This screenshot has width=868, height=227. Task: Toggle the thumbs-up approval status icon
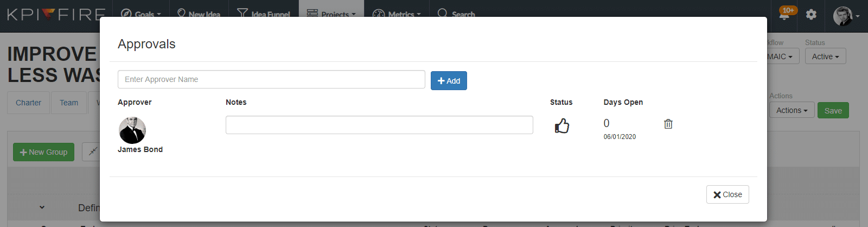562,126
